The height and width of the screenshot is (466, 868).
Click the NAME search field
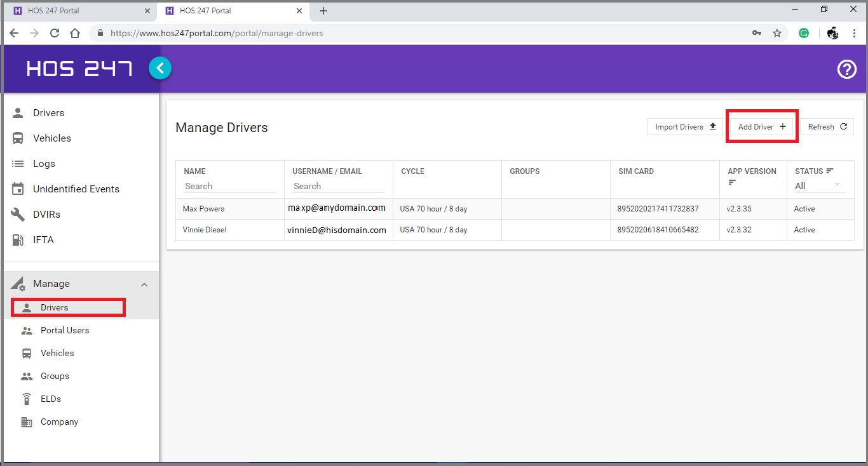tap(229, 186)
